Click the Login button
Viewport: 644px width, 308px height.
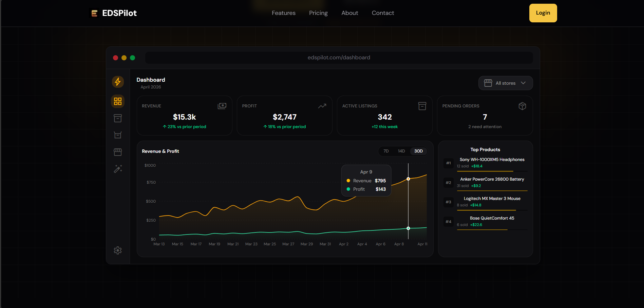pyautogui.click(x=543, y=13)
